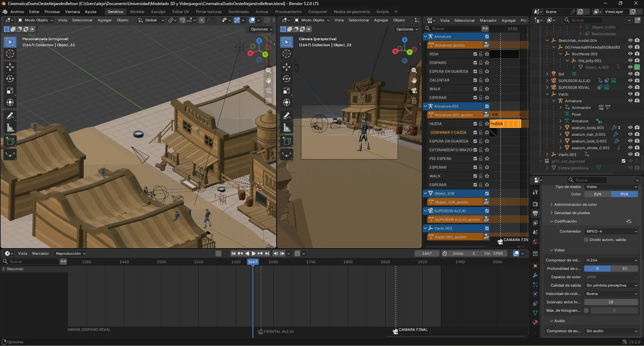Select the BYN color option

pyautogui.click(x=597, y=194)
